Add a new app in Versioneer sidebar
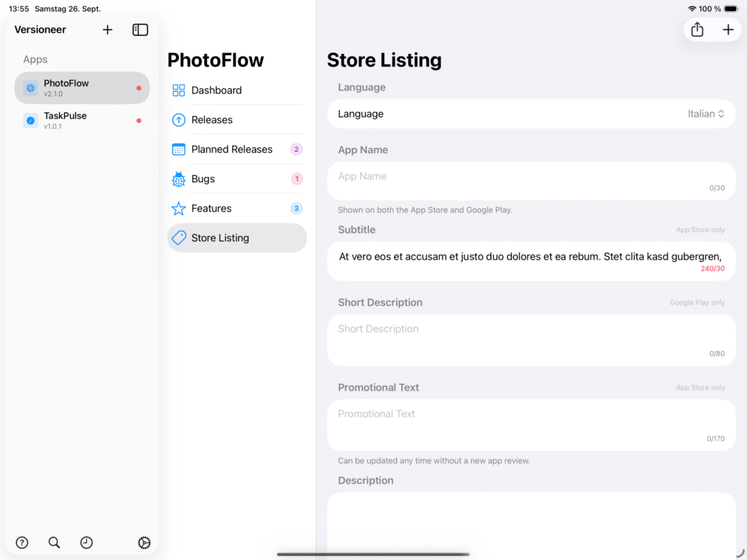The width and height of the screenshot is (747, 560). pyautogui.click(x=108, y=29)
